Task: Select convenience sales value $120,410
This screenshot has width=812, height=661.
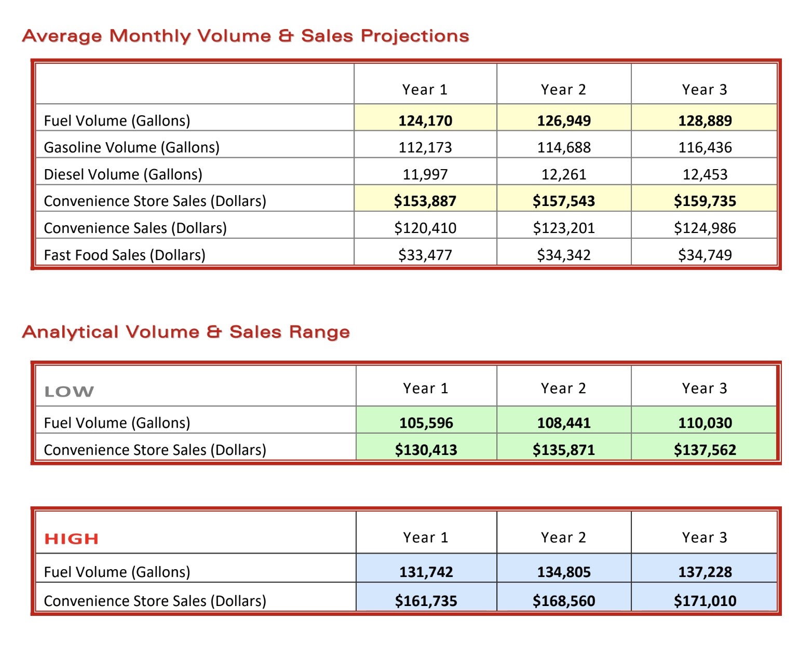Action: point(425,228)
